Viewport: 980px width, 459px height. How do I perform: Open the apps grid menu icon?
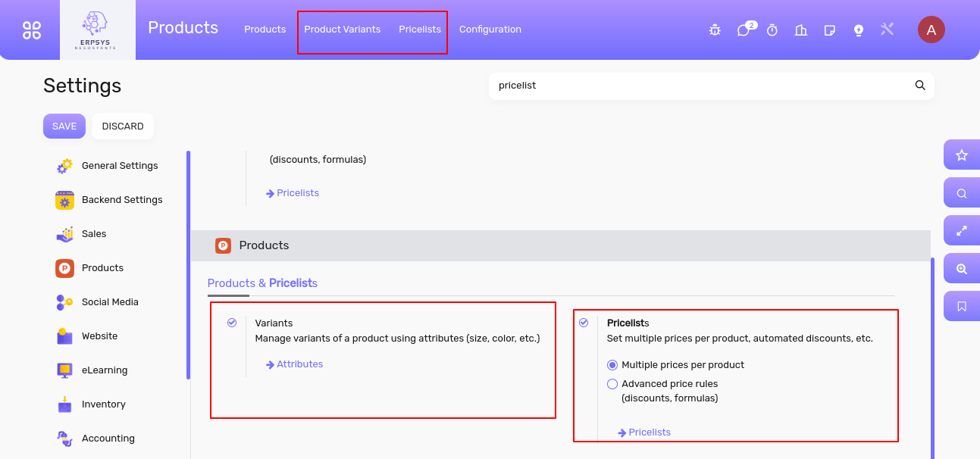click(x=32, y=30)
